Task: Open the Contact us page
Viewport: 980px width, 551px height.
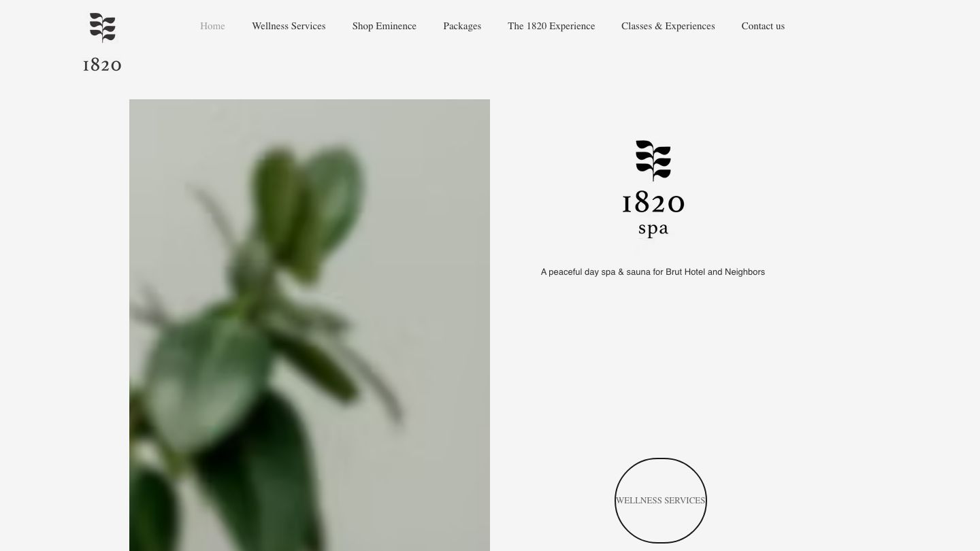Action: coord(763,26)
